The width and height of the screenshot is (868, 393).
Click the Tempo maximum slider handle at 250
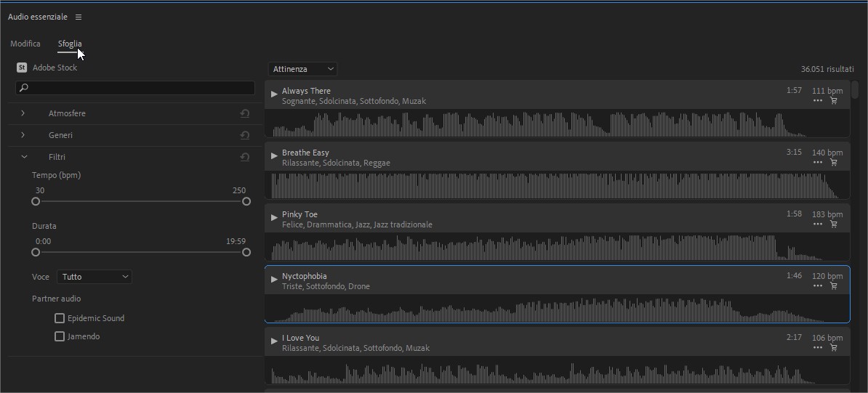(246, 201)
